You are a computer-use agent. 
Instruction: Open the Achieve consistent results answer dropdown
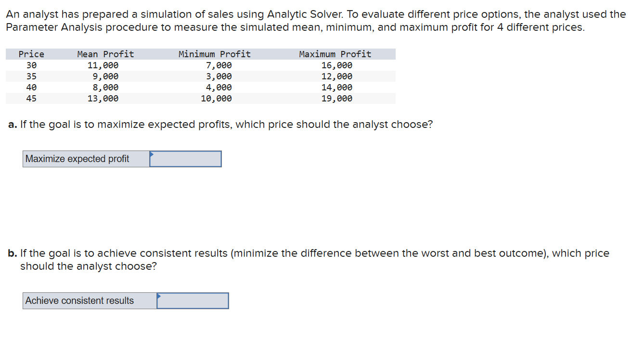[193, 301]
